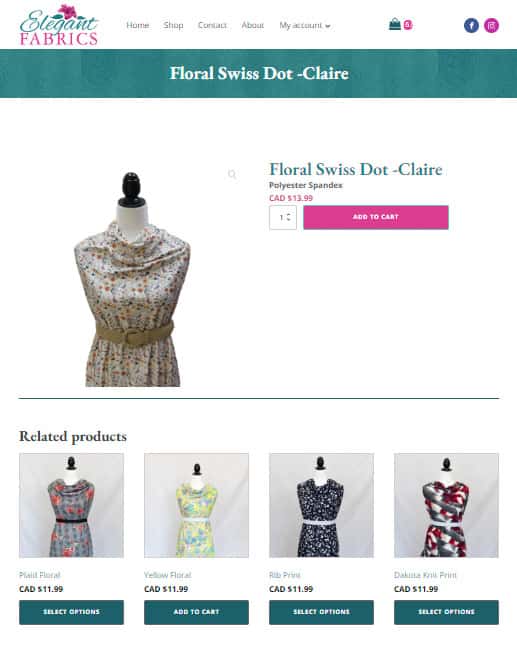Visit the Facebook page icon
Screen dimensions: 517x672
(471, 26)
